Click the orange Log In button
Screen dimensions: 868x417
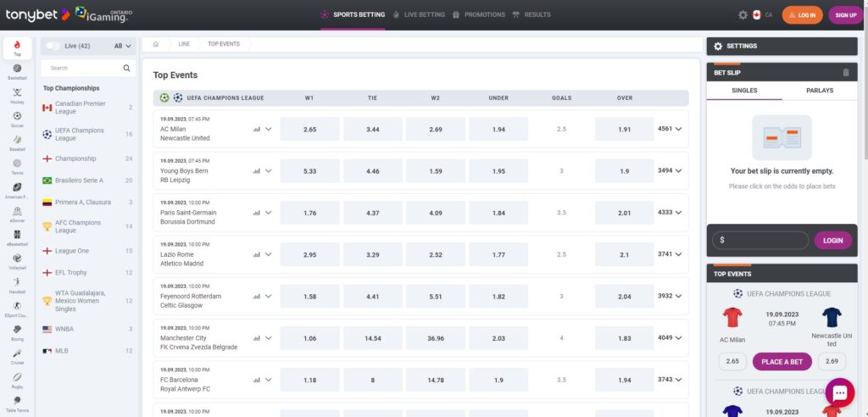(x=802, y=15)
